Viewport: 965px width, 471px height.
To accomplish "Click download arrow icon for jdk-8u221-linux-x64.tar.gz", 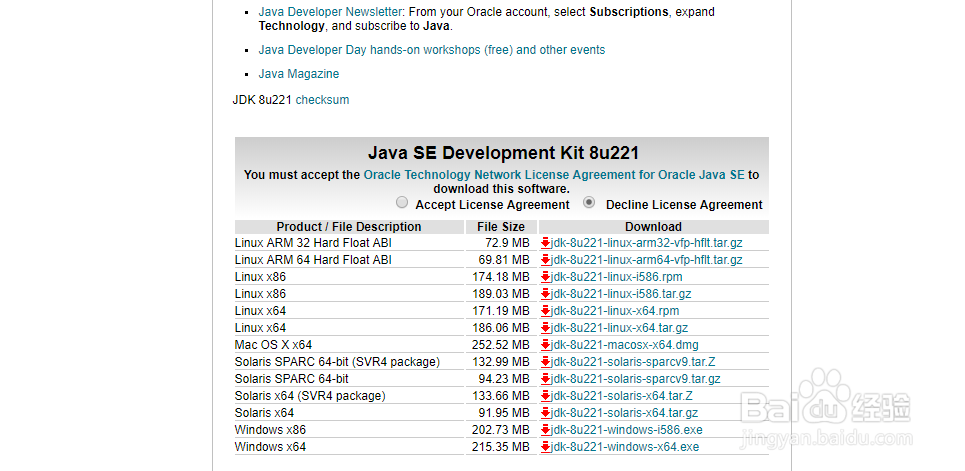I will pos(545,328).
